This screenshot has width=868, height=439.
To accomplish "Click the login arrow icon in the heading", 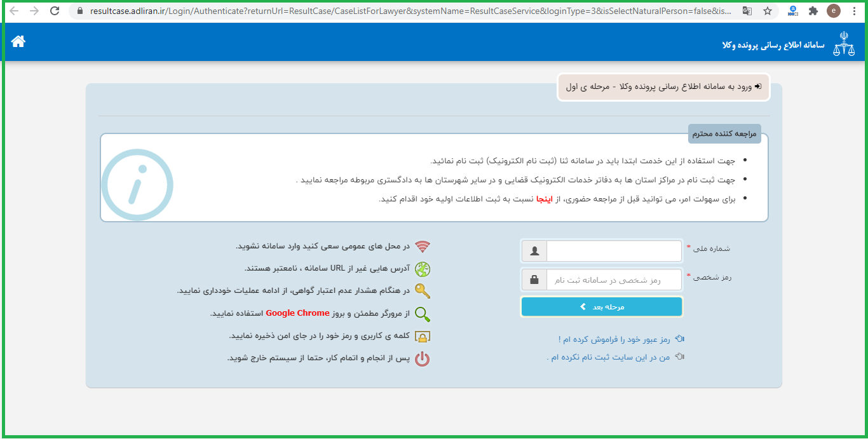I will (757, 86).
